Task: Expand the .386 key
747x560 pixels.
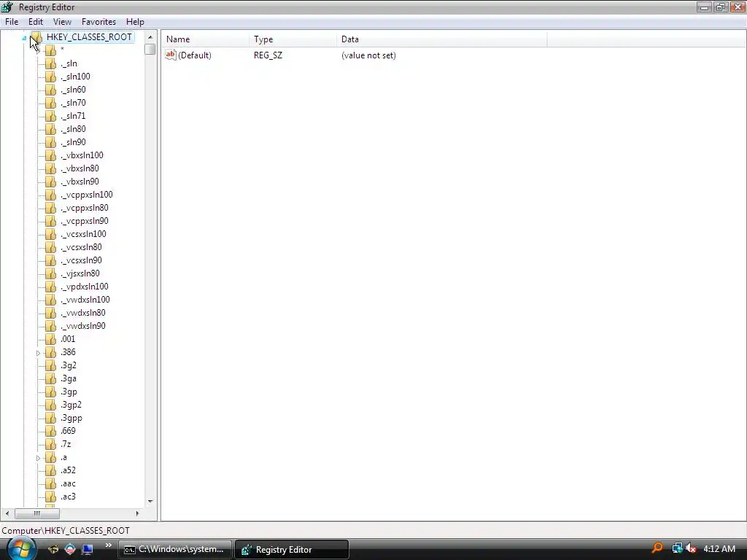Action: (x=38, y=353)
